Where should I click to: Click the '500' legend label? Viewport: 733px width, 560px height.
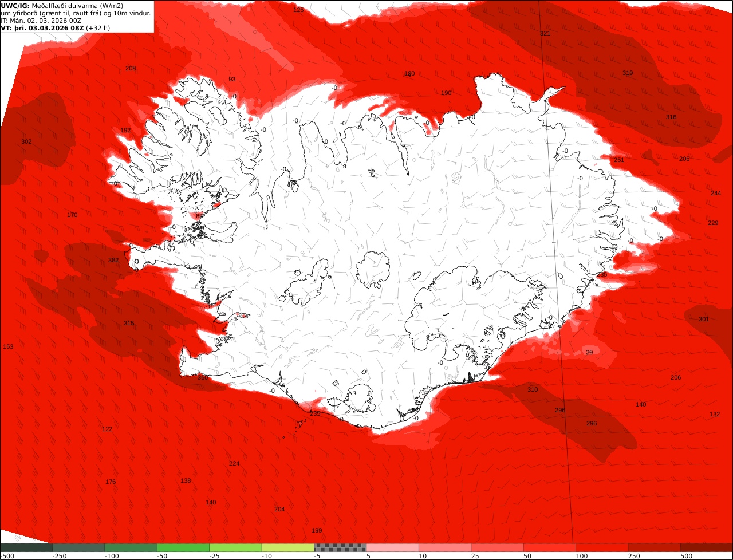click(x=686, y=556)
